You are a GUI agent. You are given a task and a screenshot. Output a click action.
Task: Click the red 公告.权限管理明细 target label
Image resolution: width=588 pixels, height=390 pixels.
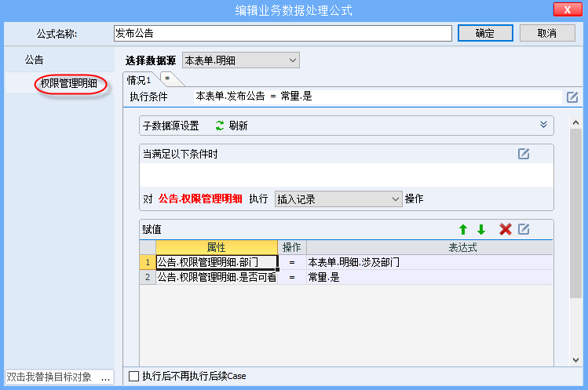[200, 199]
